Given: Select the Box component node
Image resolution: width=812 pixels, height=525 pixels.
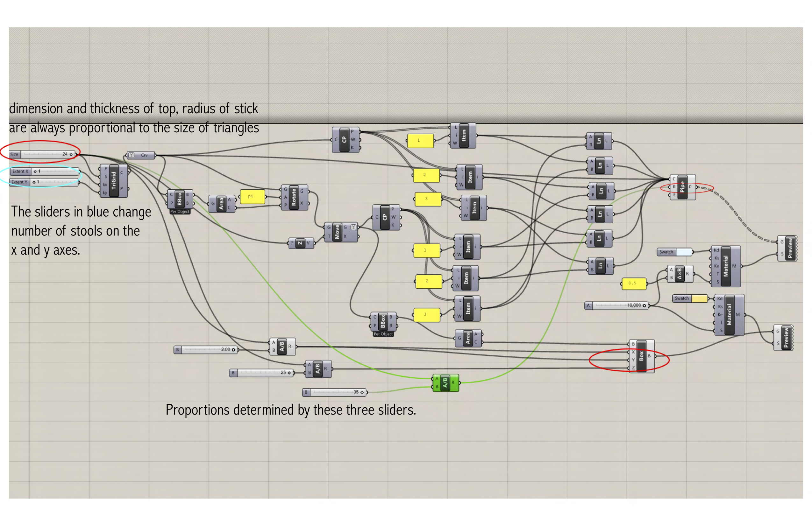Looking at the screenshot, I should (641, 356).
